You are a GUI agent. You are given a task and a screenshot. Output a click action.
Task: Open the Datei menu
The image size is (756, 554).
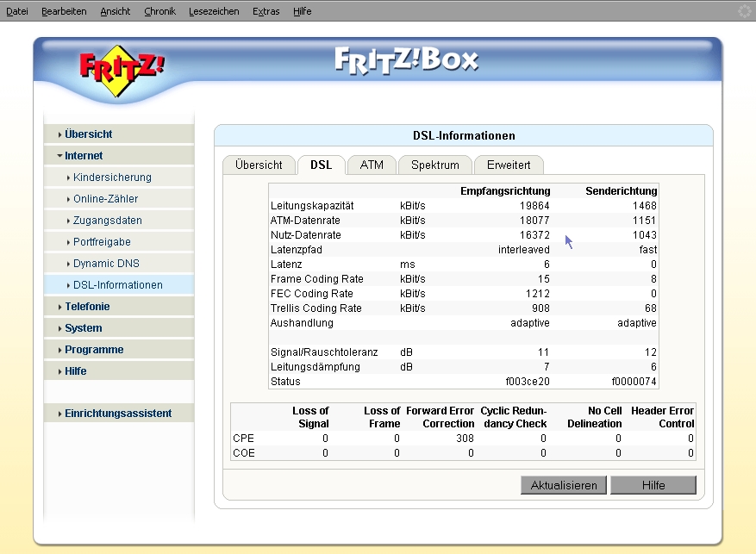point(17,11)
